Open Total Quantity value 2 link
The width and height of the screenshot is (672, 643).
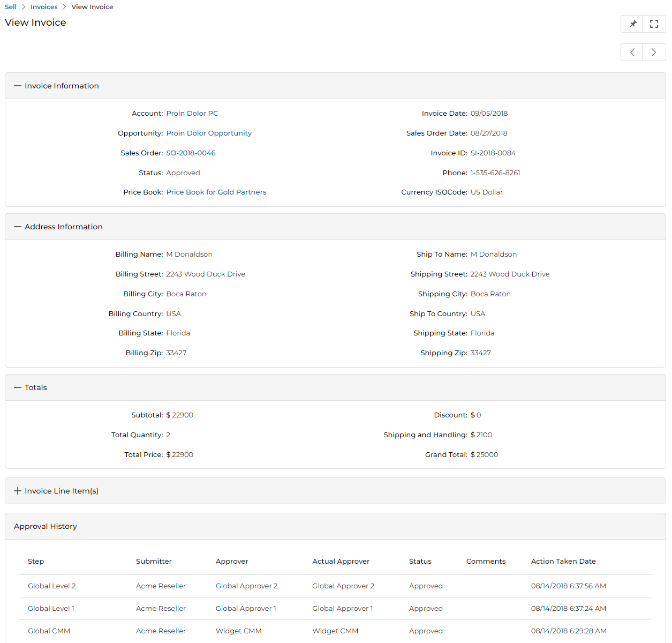pos(168,435)
